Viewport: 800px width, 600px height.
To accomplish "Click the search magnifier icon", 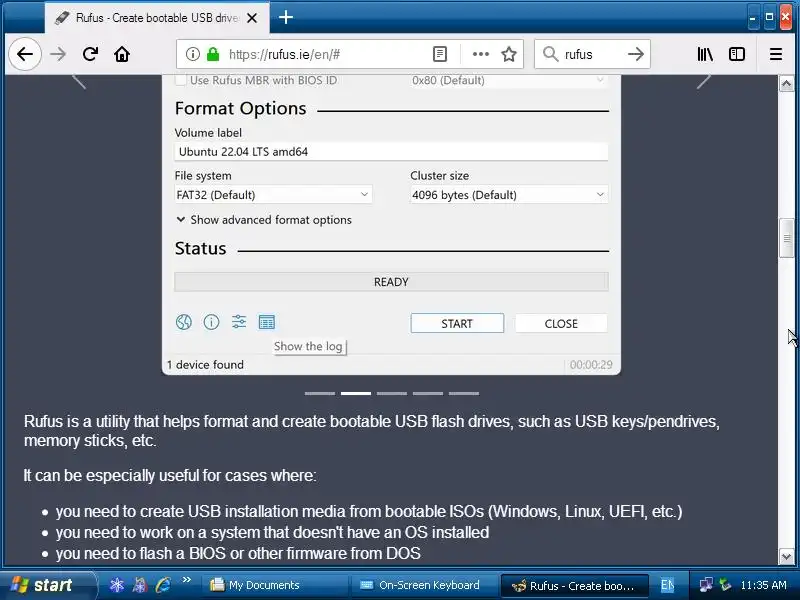I will pos(550,54).
